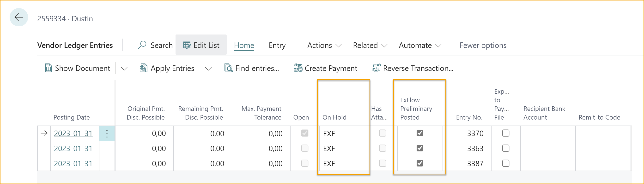Switch to the Entry tab
The height and width of the screenshot is (184, 644).
(x=277, y=45)
